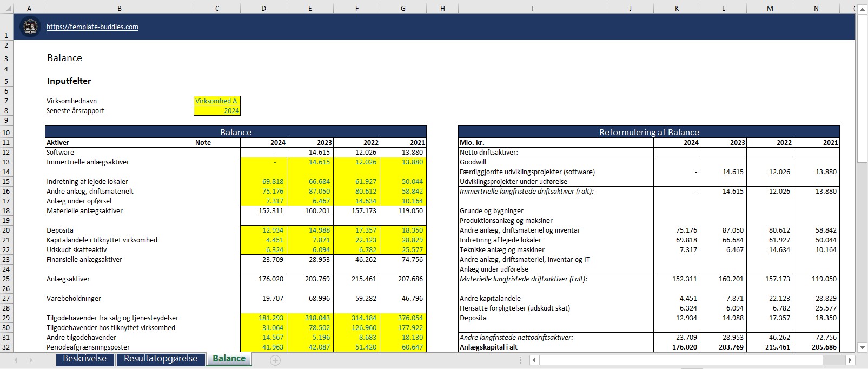The image size is (868, 369).
Task: Select row 10 header
Action: coord(6,133)
